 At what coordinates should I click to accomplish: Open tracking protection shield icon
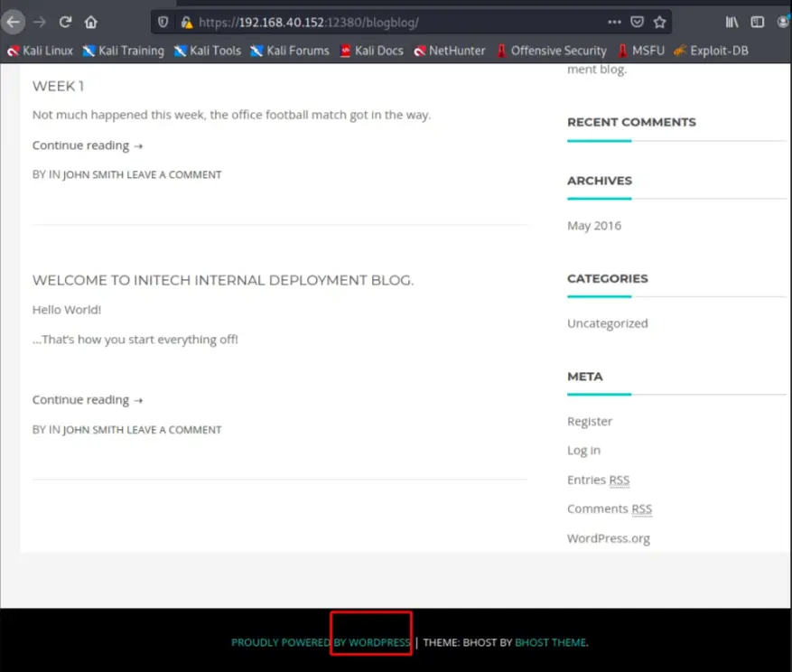click(163, 23)
